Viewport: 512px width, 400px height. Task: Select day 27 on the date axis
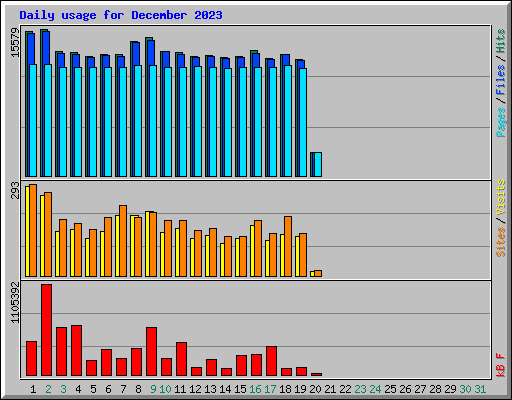click(x=420, y=389)
